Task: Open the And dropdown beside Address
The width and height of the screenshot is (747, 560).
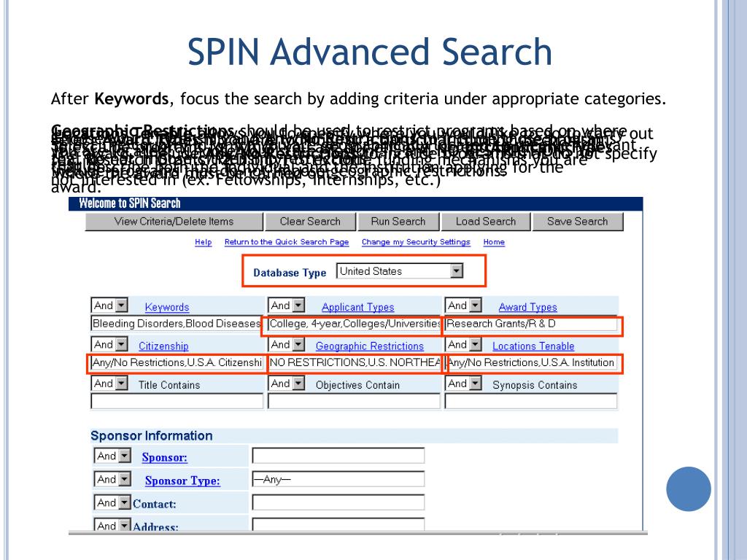Action: (x=112, y=525)
